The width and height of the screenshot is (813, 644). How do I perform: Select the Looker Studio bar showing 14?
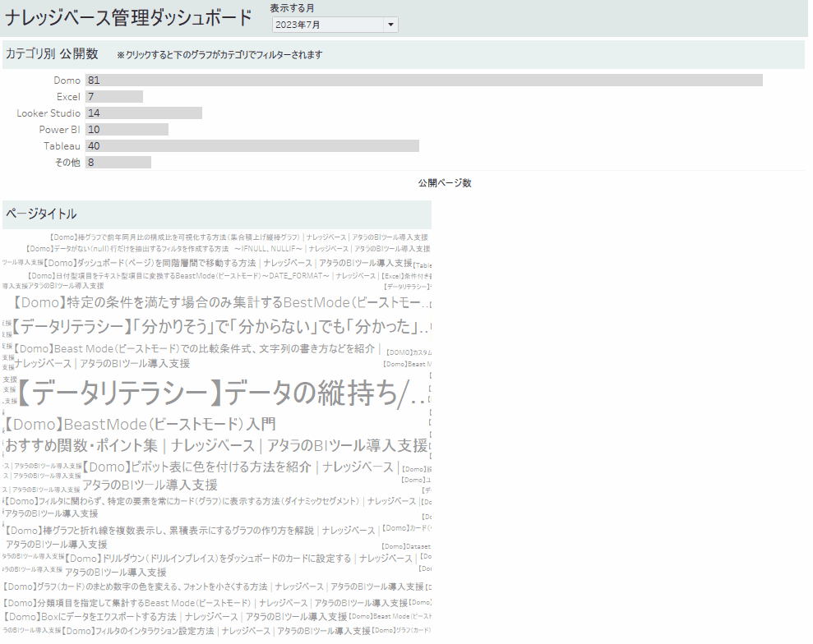[x=144, y=113]
